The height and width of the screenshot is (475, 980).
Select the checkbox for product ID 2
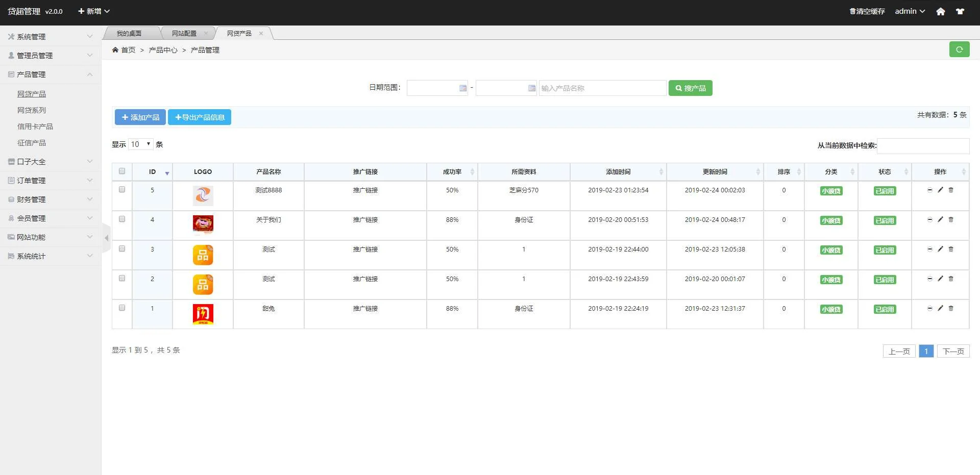pyautogui.click(x=122, y=278)
